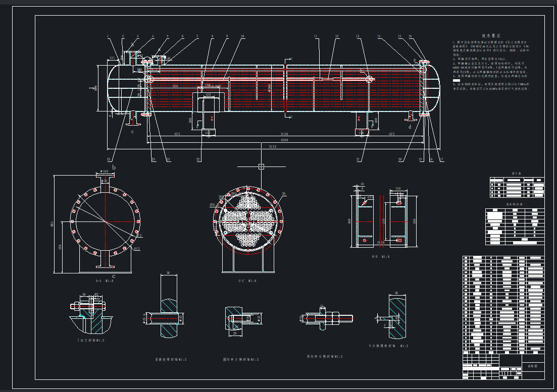Click part balloon number 3
Image resolution: width=557 pixels, height=392 pixels.
(137, 36)
